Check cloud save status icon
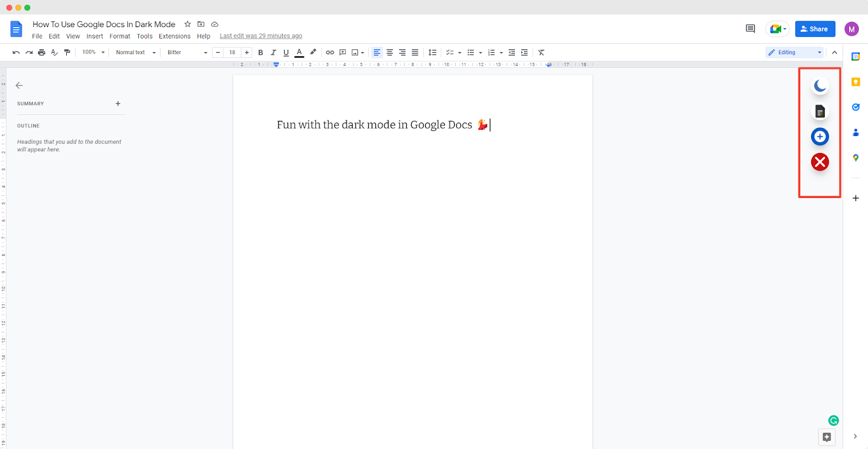This screenshot has width=868, height=449. [215, 24]
